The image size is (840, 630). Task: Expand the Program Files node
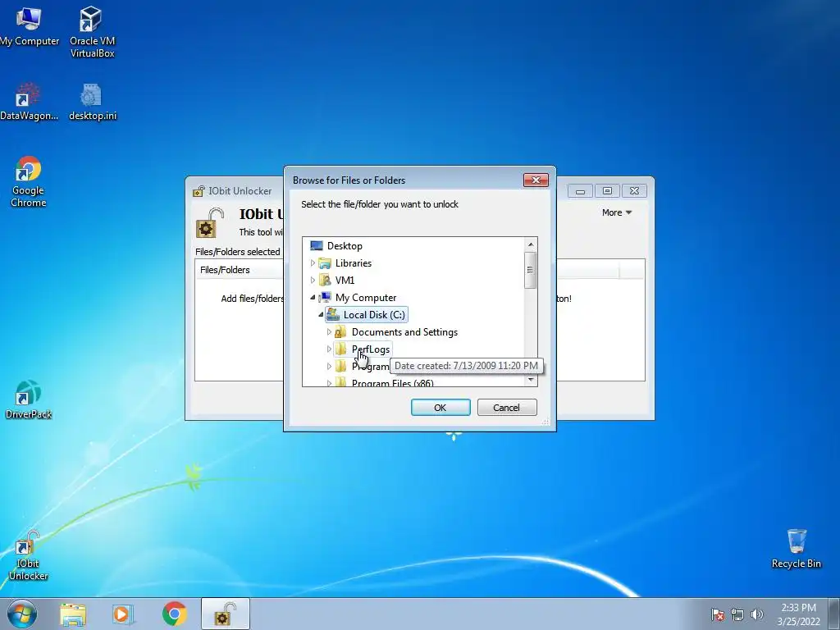pos(329,367)
